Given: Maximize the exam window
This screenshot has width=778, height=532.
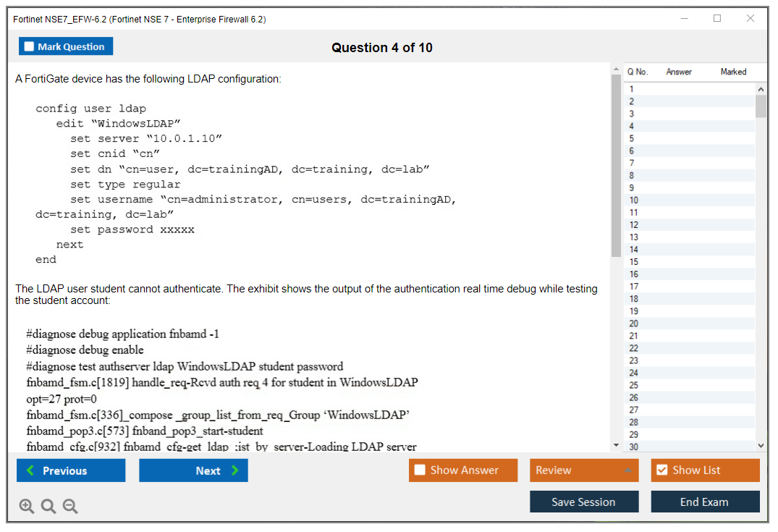Looking at the screenshot, I should (716, 19).
